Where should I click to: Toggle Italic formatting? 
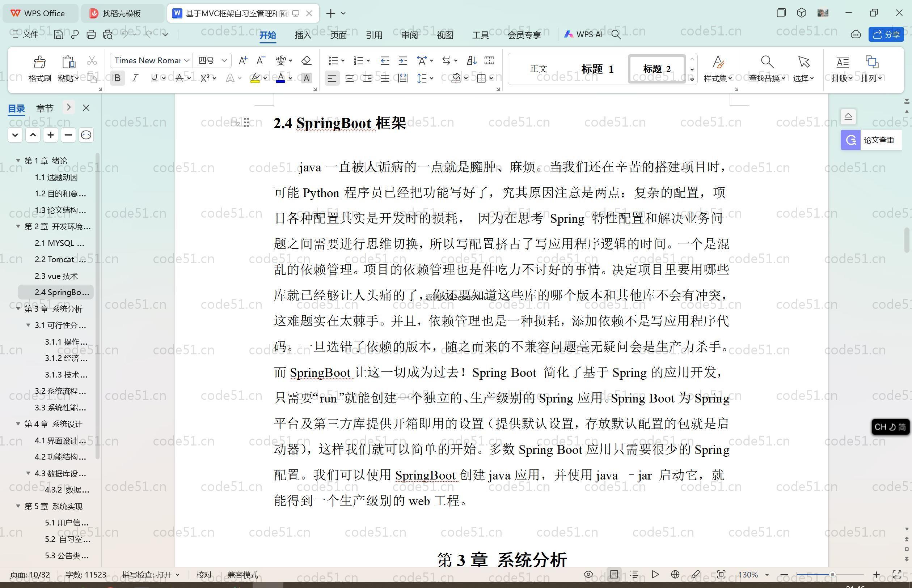click(135, 78)
